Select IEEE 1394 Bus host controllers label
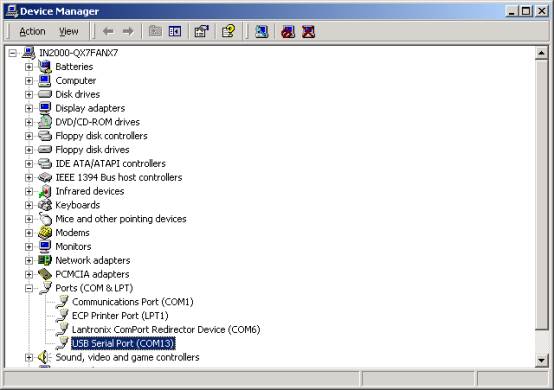This screenshot has width=554, height=390. 119,177
